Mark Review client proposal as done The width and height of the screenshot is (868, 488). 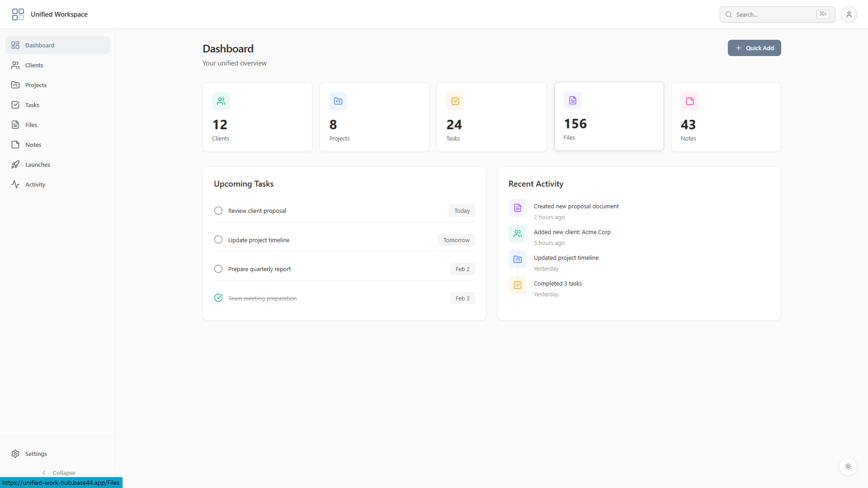(x=218, y=211)
